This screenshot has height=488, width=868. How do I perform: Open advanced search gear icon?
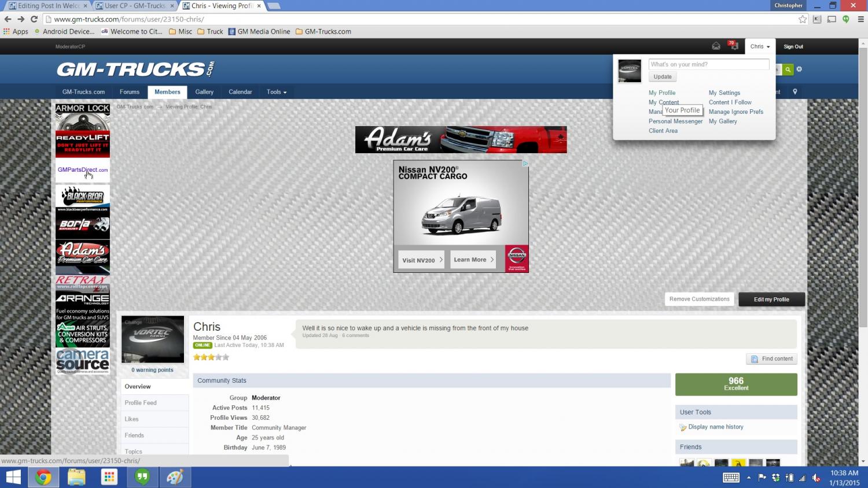coord(799,69)
